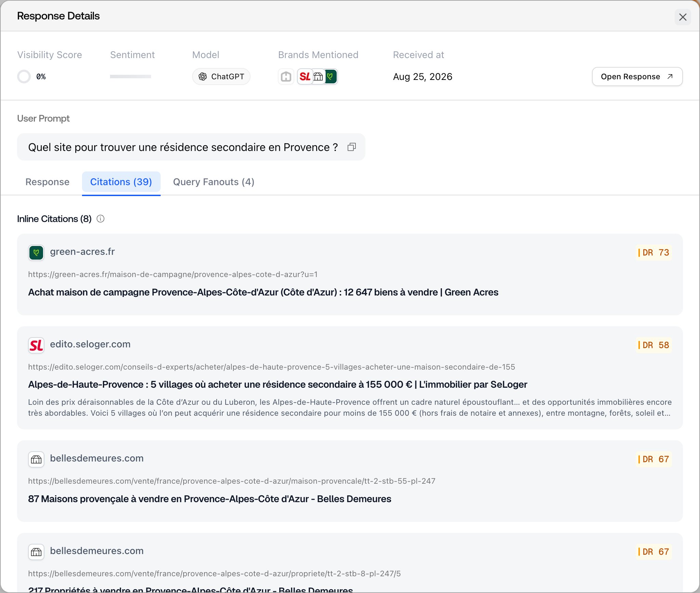This screenshot has height=593, width=700.
Task: Close the Response Details dialog
Action: [683, 17]
